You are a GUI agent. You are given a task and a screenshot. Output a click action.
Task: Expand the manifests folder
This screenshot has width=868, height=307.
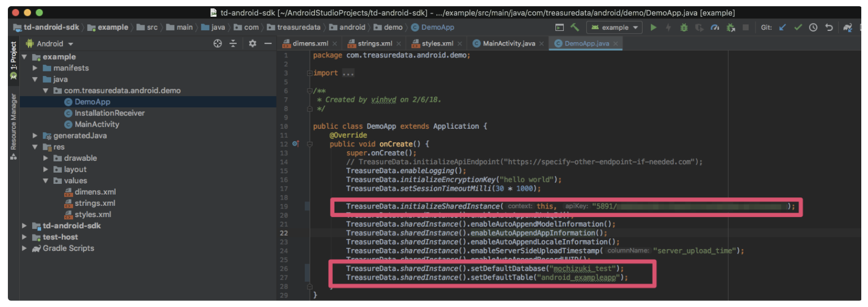(35, 68)
